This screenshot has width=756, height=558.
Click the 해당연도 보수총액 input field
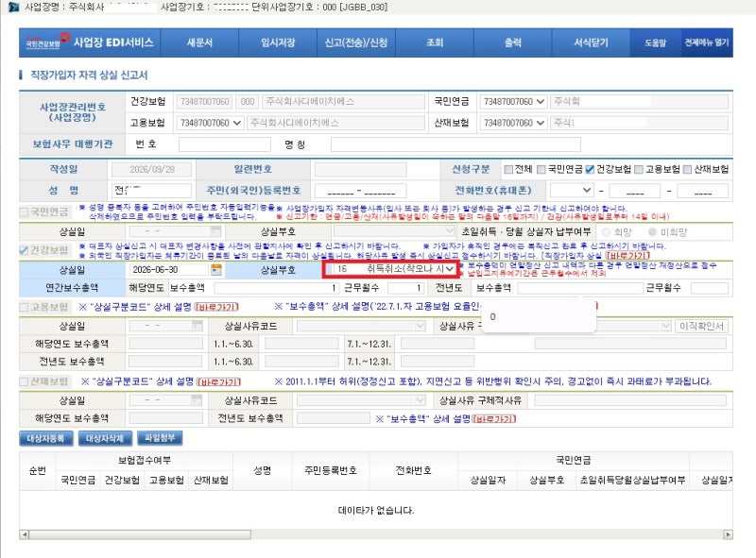276,288
